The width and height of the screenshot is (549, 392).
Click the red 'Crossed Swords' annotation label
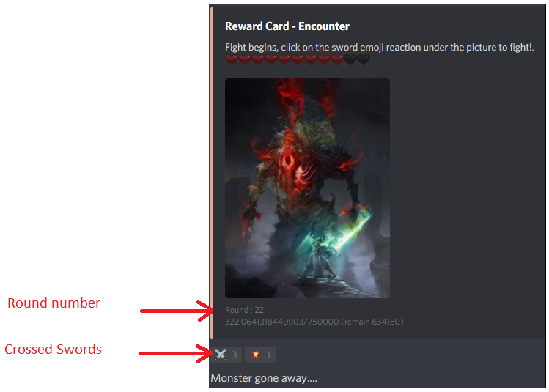(53, 350)
